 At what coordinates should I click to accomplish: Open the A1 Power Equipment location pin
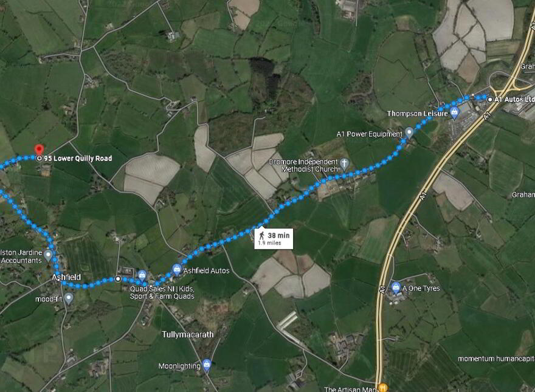point(409,132)
